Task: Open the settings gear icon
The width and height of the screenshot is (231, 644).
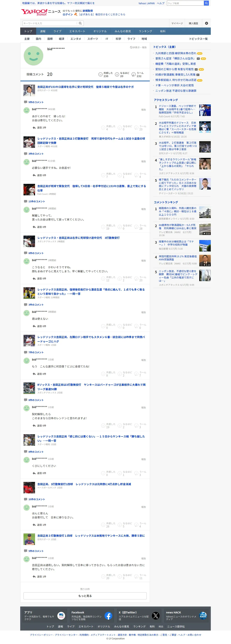Action: pos(207,23)
